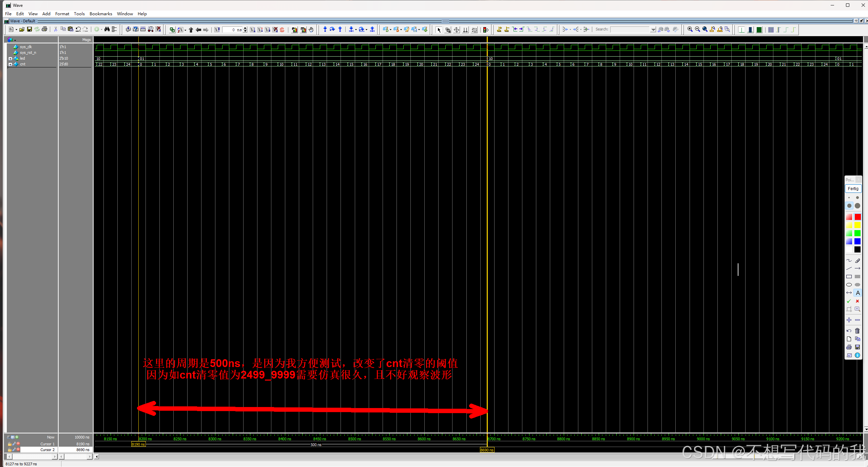Viewport: 868px width, 467px height.
Task: Open the File menu
Action: pyautogui.click(x=8, y=14)
